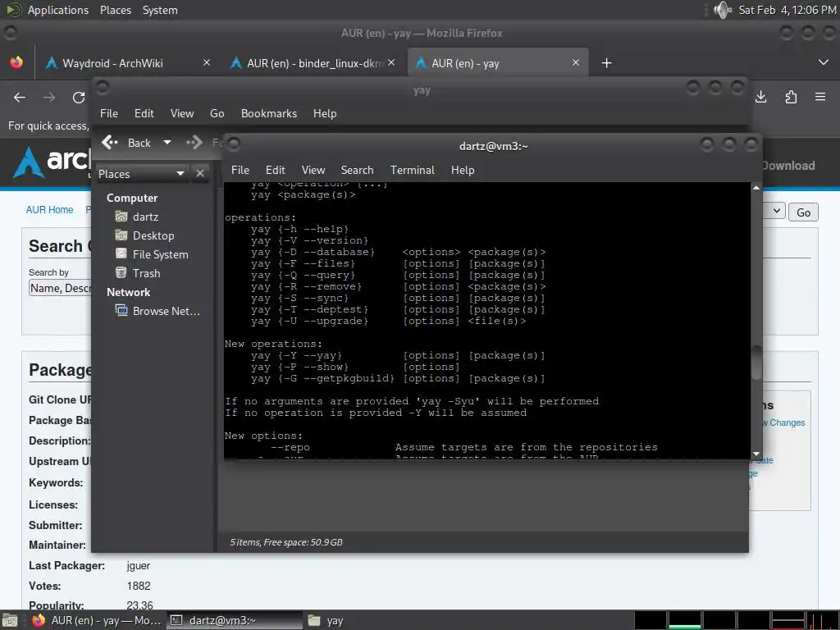The height and width of the screenshot is (630, 840).
Task: Click the Browse Network icon
Action: (121, 310)
